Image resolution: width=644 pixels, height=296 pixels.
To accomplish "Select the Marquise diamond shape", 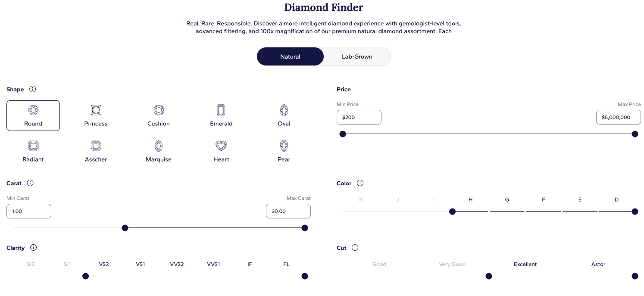I will pos(158,151).
